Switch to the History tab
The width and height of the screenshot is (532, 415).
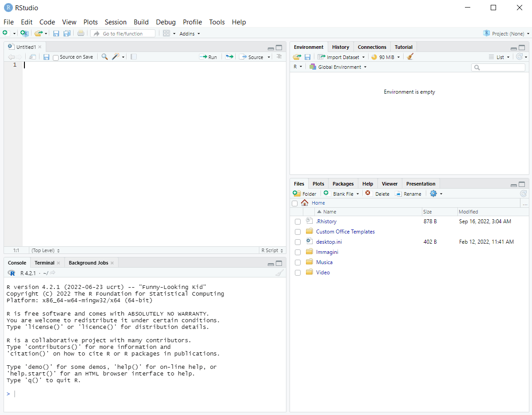pos(340,47)
